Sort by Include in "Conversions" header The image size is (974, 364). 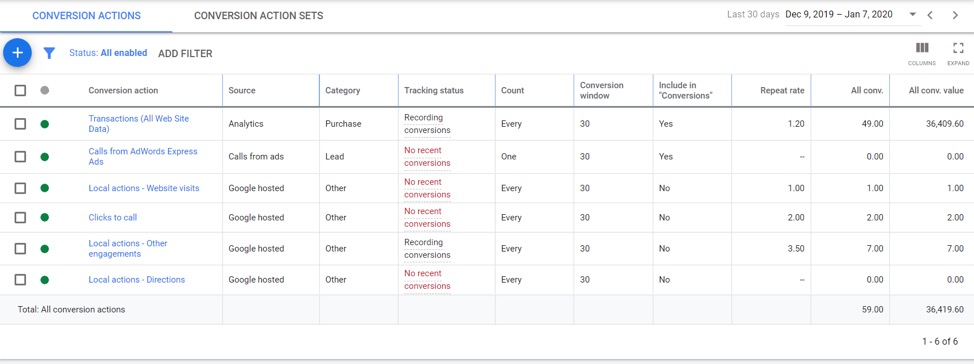[686, 90]
